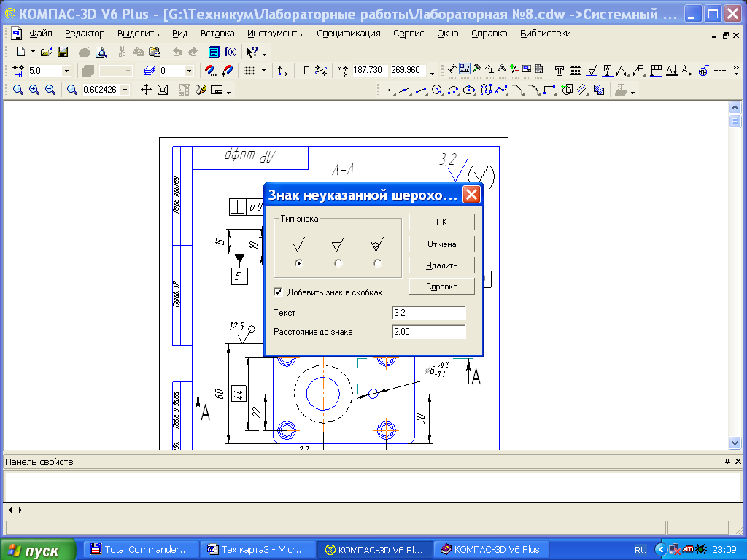Select the circle drawing tool

(x=438, y=90)
